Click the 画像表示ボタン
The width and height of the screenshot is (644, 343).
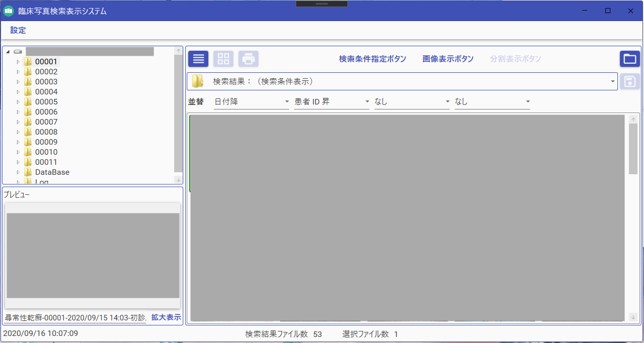click(447, 59)
